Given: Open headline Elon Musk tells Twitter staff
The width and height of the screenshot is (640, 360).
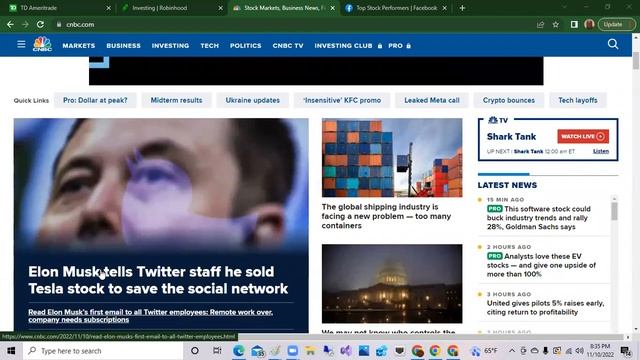Looking at the screenshot, I should (158, 280).
